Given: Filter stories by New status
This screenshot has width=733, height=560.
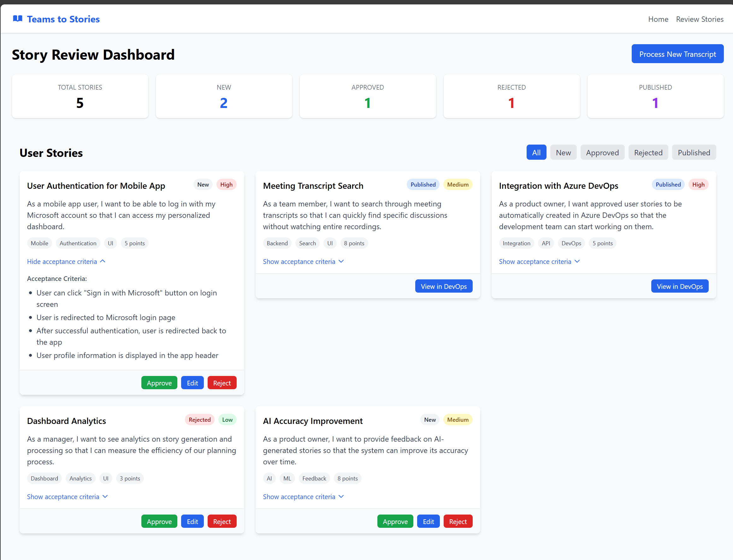Looking at the screenshot, I should [x=563, y=153].
